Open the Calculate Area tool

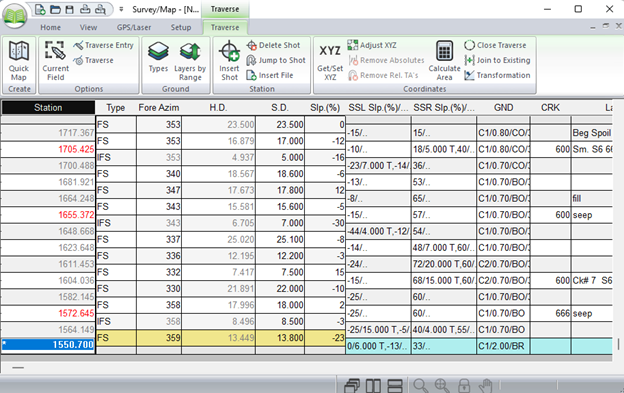coord(444,61)
